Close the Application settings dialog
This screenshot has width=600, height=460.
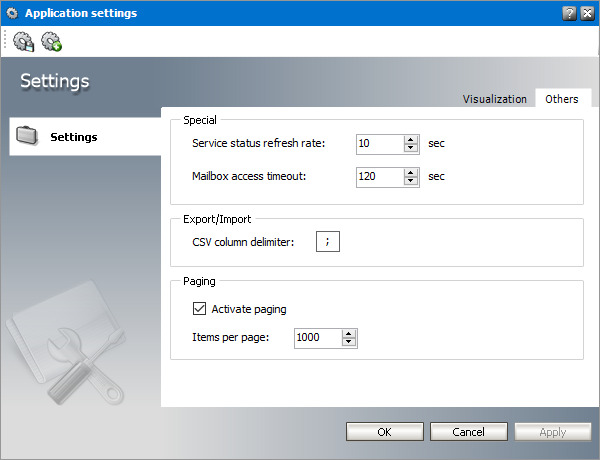click(587, 13)
